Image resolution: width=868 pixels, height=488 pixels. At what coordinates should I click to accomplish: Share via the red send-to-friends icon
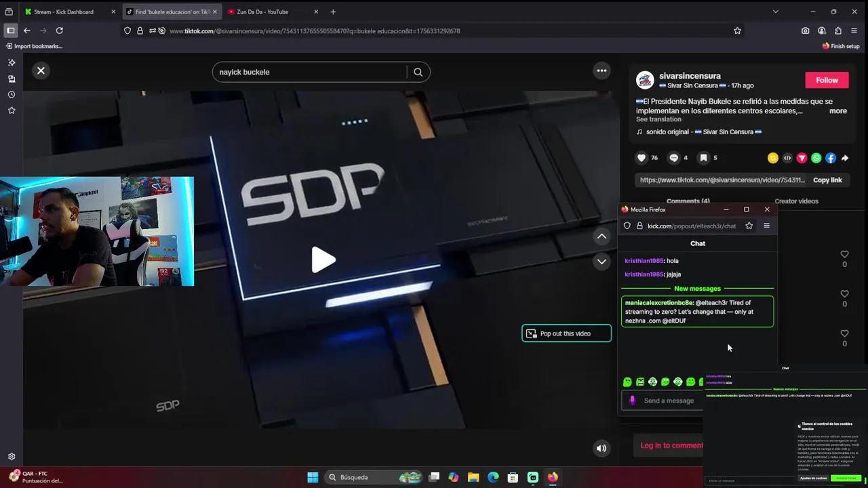tap(802, 158)
